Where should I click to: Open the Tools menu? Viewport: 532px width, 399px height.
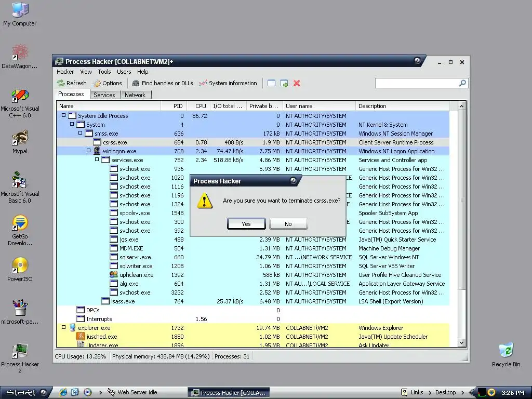click(104, 72)
